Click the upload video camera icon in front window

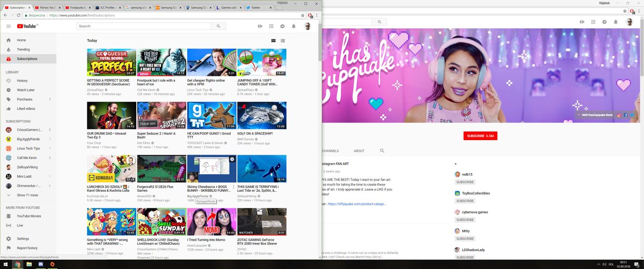click(x=260, y=26)
